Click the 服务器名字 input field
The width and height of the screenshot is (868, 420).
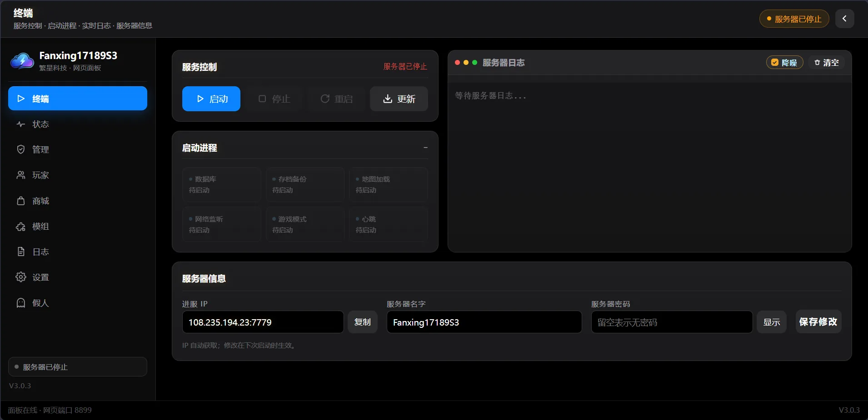[x=484, y=322]
